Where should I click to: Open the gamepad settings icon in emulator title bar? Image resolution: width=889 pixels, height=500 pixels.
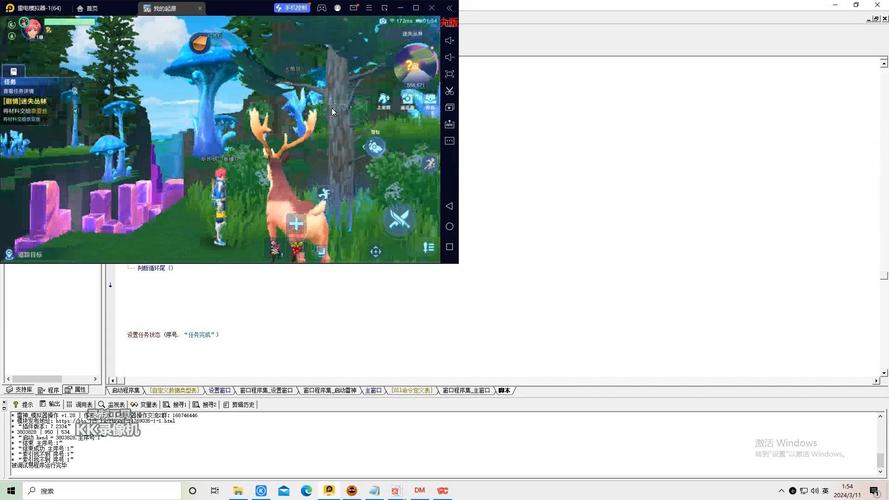coord(321,8)
